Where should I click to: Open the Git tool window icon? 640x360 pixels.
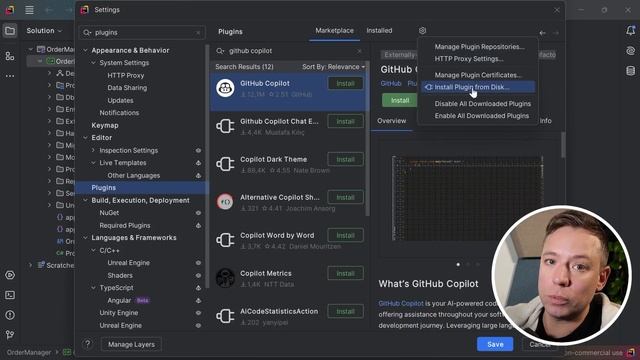(10, 335)
